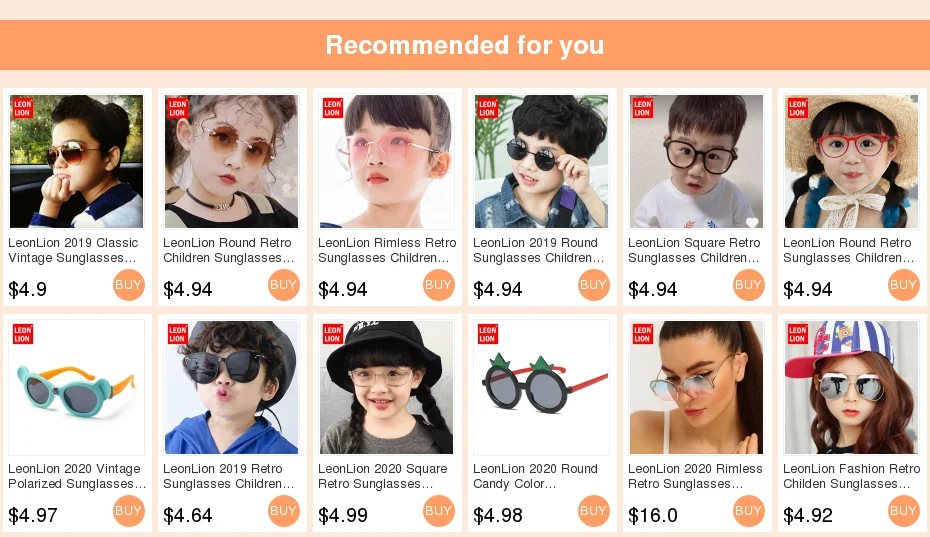Click BUY on the $4.97 Vintage Polarized Sunglasses

click(x=129, y=511)
